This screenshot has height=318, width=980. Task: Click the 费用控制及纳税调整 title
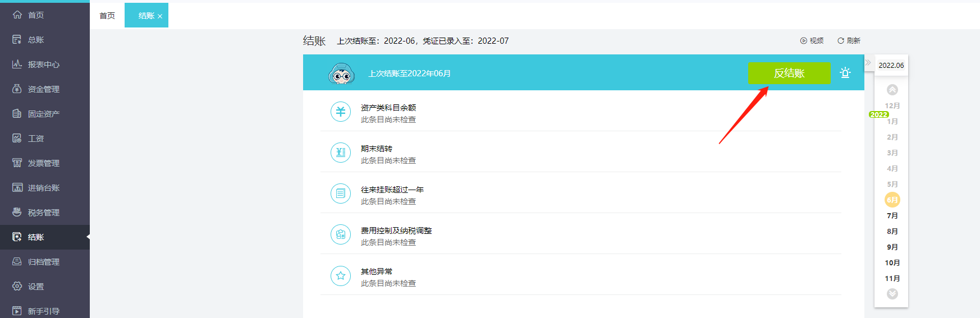click(396, 231)
